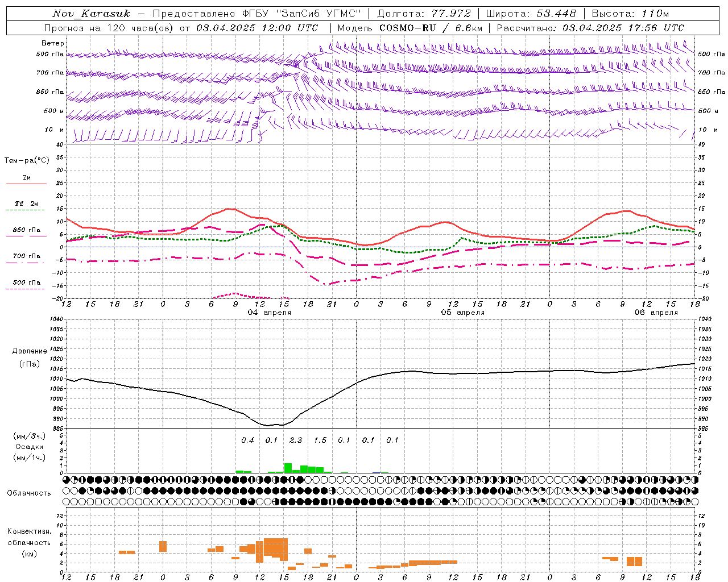Click the date label 05 апреля
Image resolution: width=728 pixels, height=582 pixels.
(x=463, y=313)
